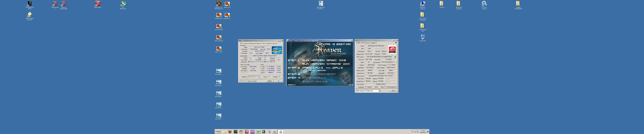
Task: Click GPU-Z green card taskbar icon
Action: [x=258, y=132]
